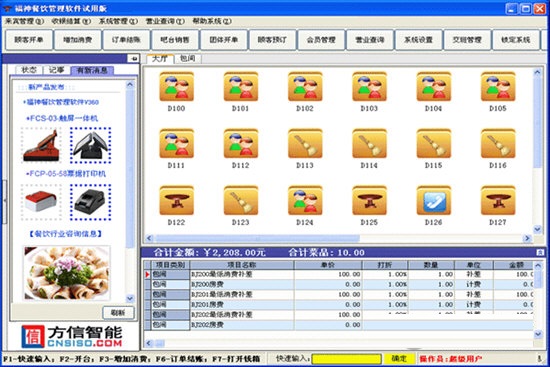This screenshot has width=550, height=367.
Task: Open FCS-03触屏一体机 link
Action: click(62, 118)
